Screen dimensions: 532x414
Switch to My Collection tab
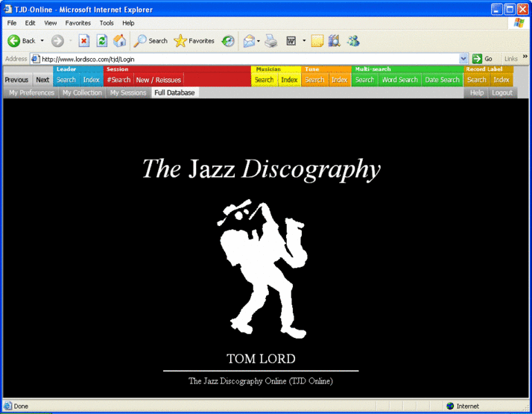pos(82,92)
